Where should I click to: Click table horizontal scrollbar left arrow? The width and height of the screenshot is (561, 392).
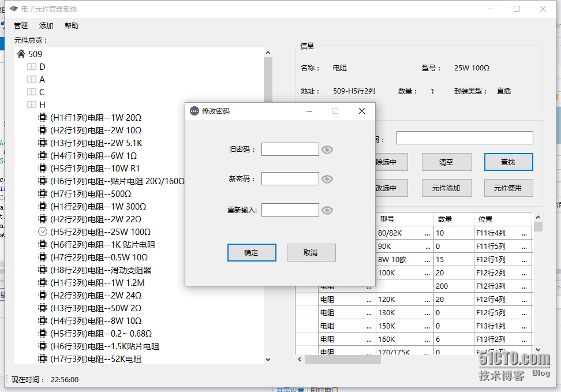(300, 360)
